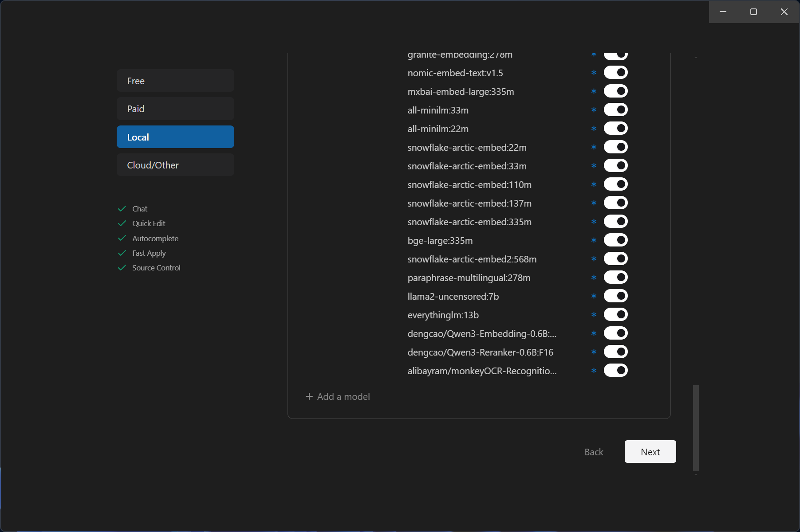
Task: Click the asterisk icon for dengcao/Qwen3-Embedding-0.6B
Action: pyautogui.click(x=594, y=333)
